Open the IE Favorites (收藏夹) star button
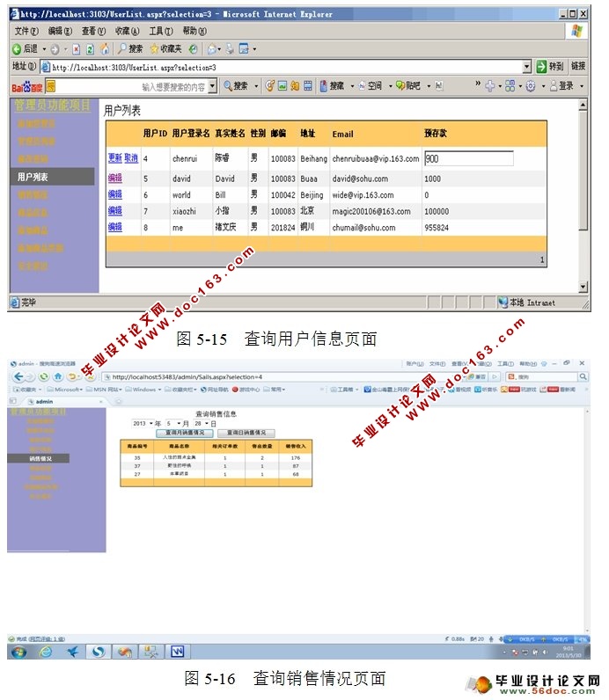Image resolution: width=609 pixels, height=700 pixels. click(165, 48)
